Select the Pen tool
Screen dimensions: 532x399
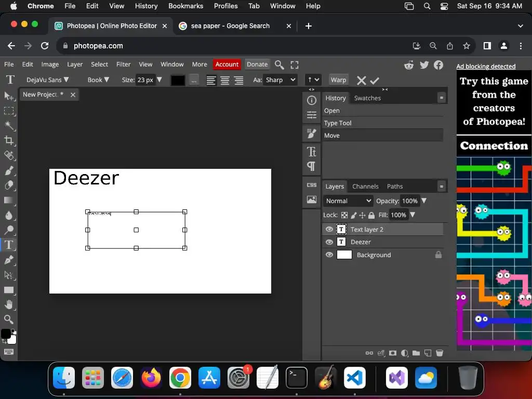point(9,260)
